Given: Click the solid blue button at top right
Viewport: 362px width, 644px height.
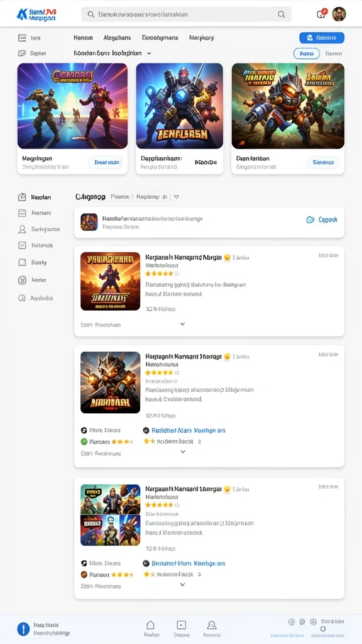Looking at the screenshot, I should 322,38.
